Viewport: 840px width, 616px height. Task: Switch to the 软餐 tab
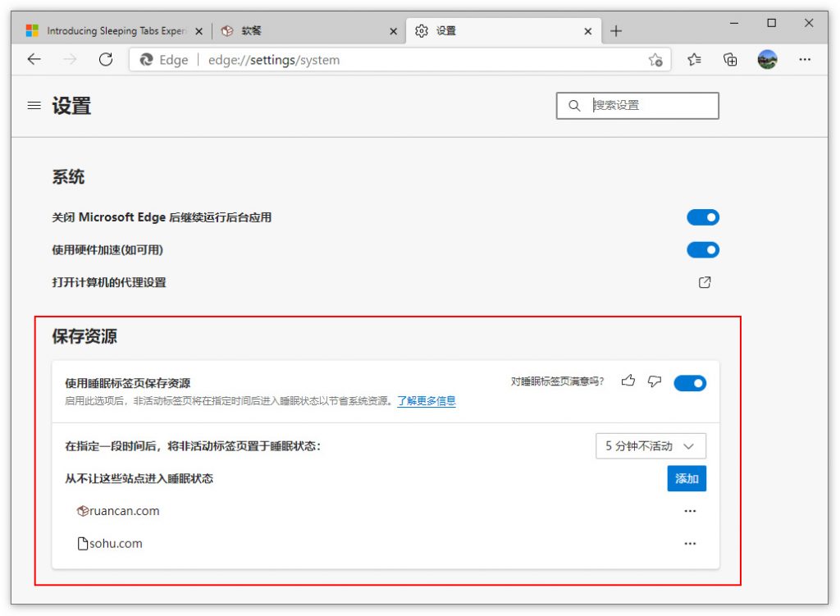click(304, 31)
